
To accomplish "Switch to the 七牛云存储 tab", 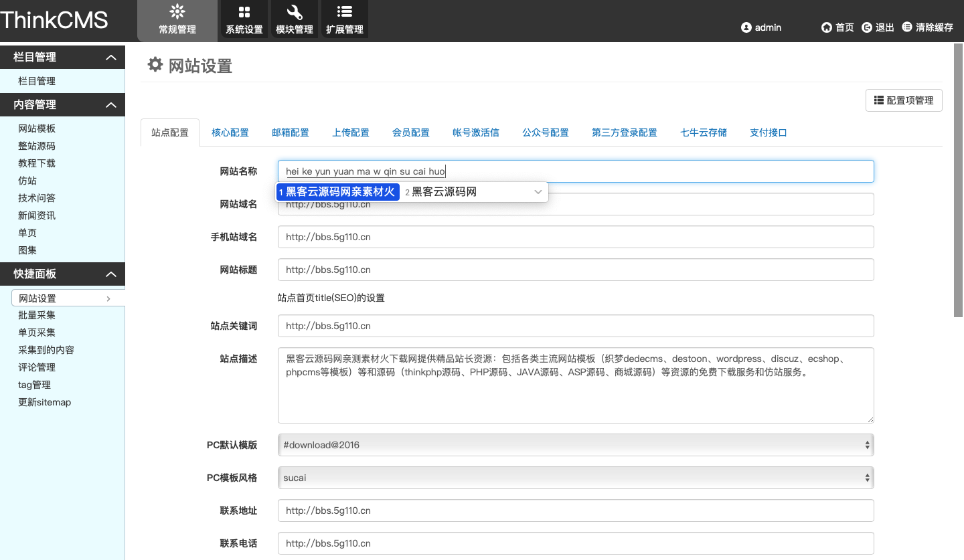I will click(704, 132).
